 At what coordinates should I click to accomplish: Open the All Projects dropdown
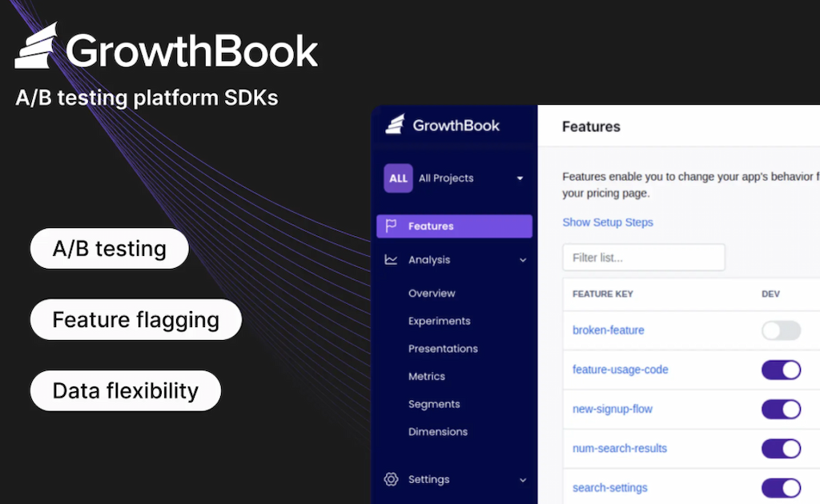coord(520,178)
